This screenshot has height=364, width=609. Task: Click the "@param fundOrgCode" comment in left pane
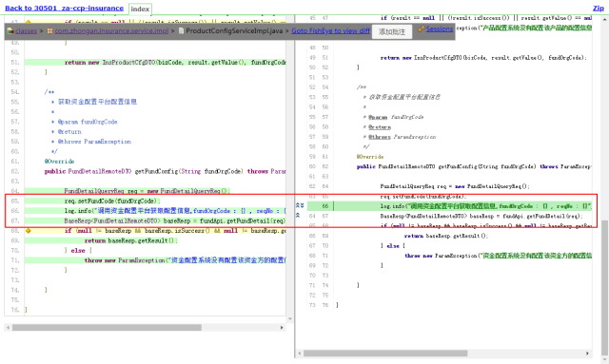tap(87, 122)
